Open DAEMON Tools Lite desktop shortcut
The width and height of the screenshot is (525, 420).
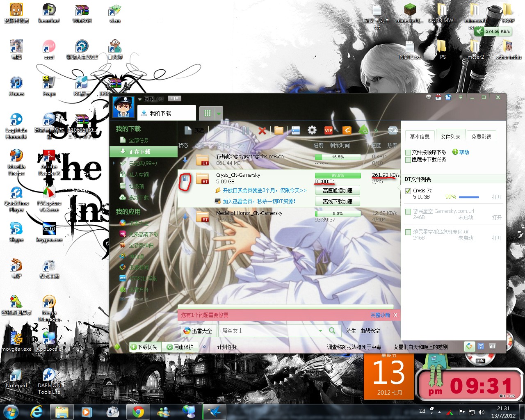49,381
